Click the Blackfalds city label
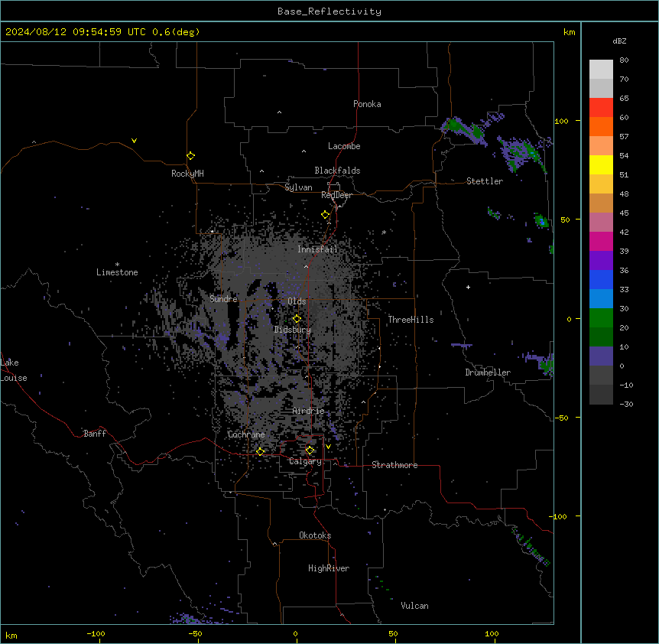Screen dimensions: 659x644 337,171
